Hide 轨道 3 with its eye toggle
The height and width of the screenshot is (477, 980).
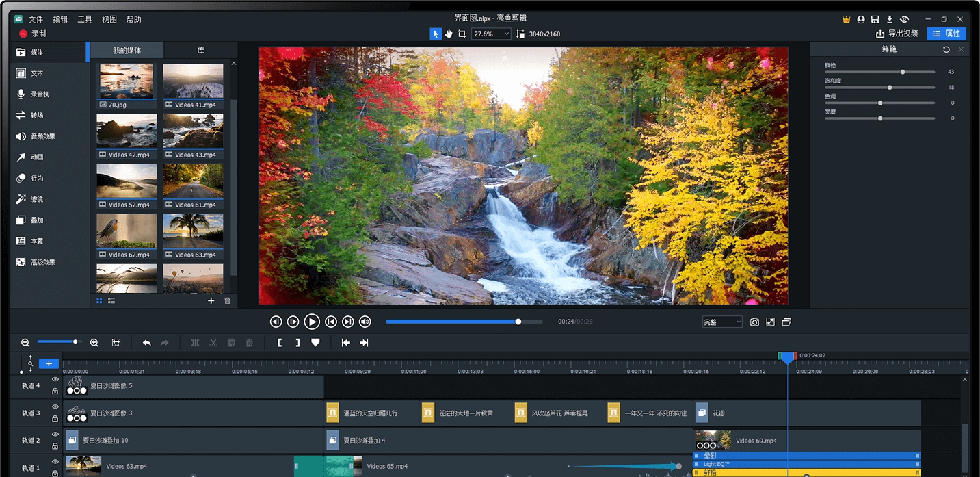55,407
